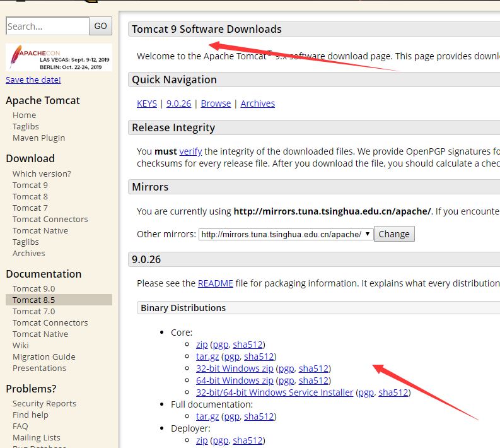Download the Core zip distribution
The image size is (500, 448).
click(x=202, y=345)
